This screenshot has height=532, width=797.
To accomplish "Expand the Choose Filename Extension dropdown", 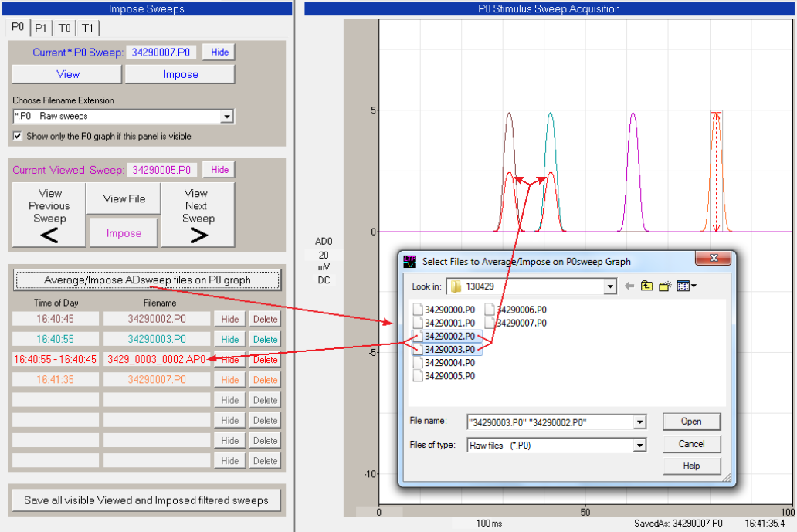I will pyautogui.click(x=226, y=117).
